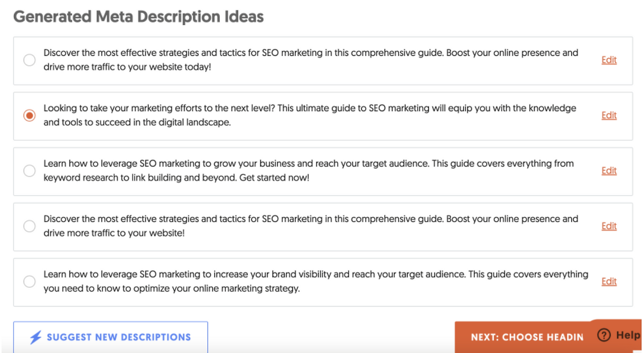Select the fourth description radio button
Image resolution: width=644 pixels, height=353 pixels.
pos(30,226)
